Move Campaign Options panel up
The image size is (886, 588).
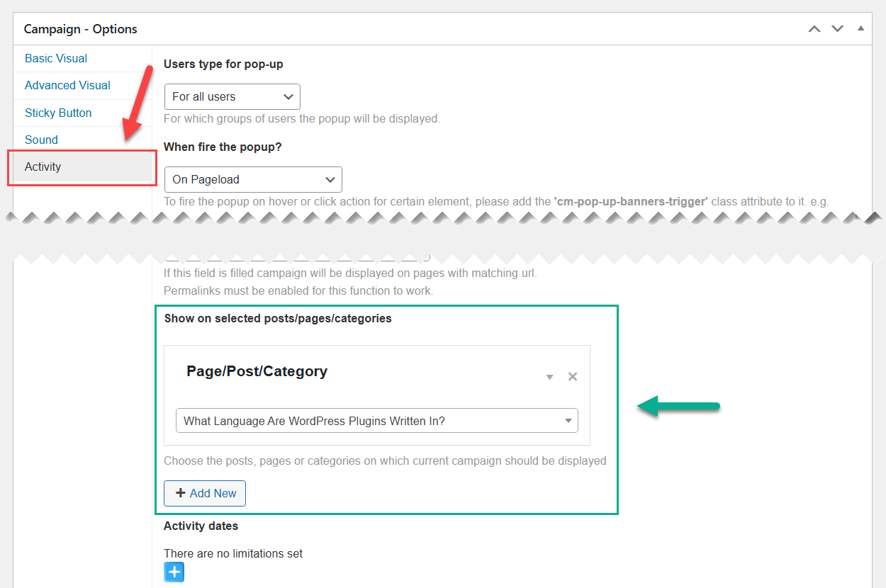point(814,29)
